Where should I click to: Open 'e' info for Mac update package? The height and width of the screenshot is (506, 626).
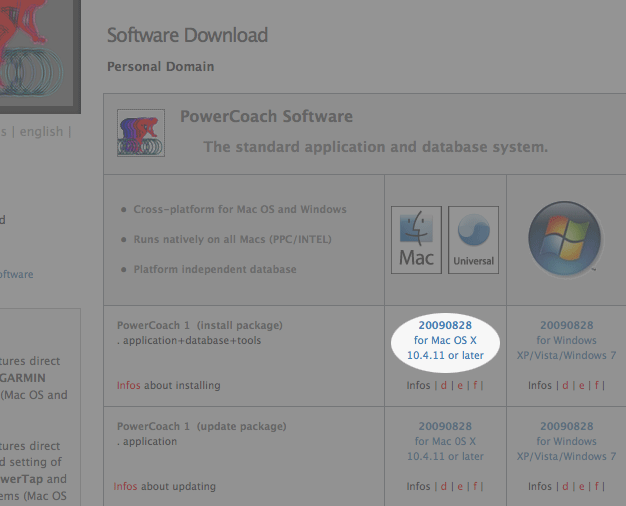[x=460, y=486]
